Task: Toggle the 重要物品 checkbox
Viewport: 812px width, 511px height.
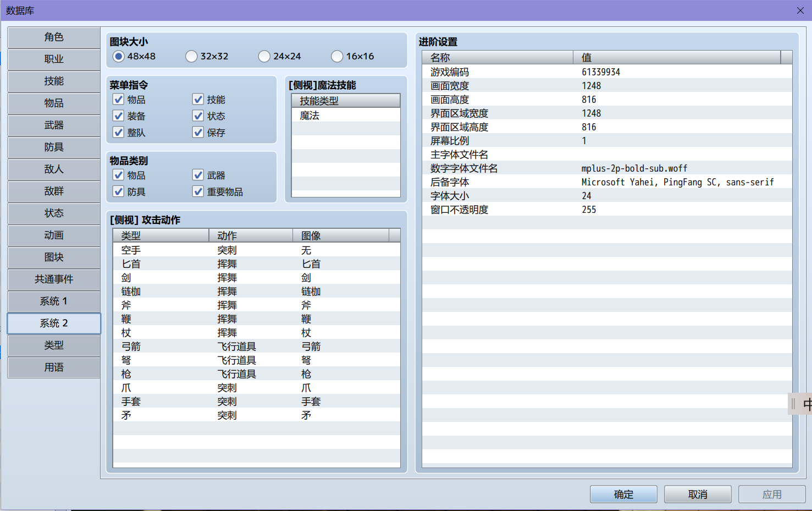Action: click(198, 191)
